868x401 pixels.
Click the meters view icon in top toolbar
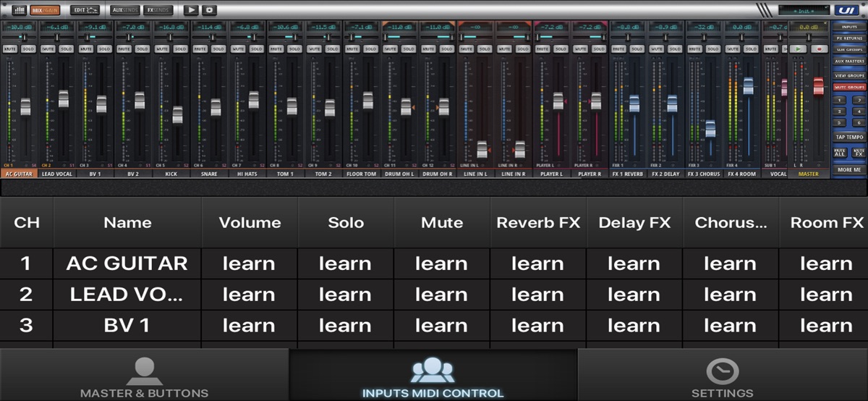(19, 10)
